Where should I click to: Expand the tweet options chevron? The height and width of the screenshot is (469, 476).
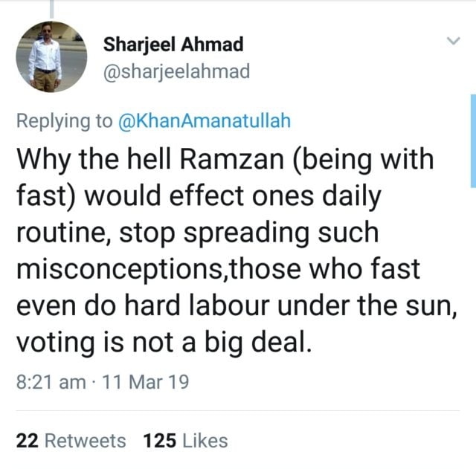pyautogui.click(x=453, y=42)
